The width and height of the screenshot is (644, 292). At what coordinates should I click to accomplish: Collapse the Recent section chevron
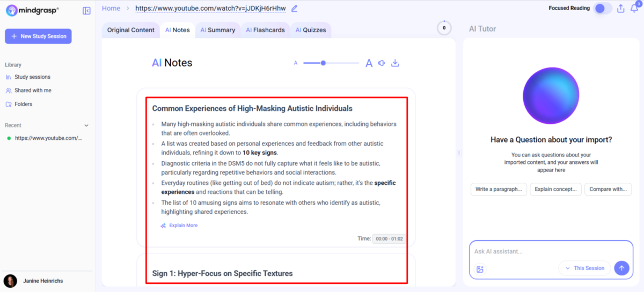[86, 125]
